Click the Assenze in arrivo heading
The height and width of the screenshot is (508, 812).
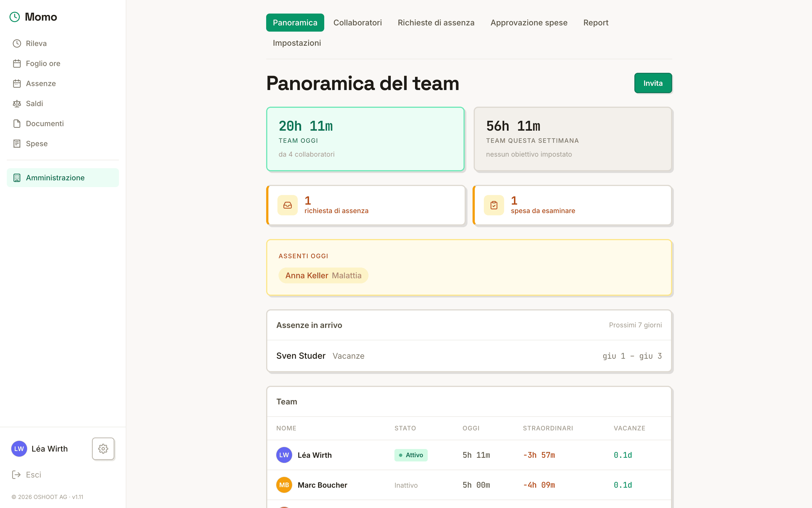click(x=309, y=325)
